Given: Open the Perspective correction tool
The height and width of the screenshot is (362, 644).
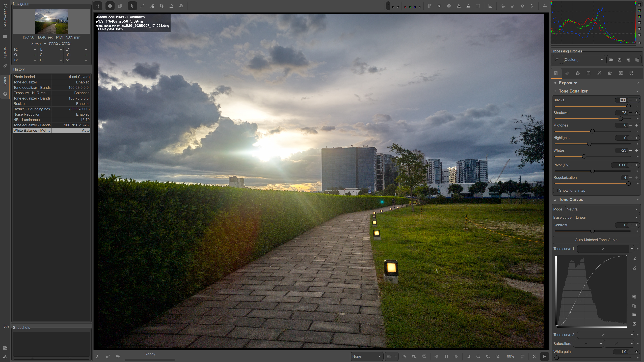Looking at the screenshot, I should tap(181, 6).
